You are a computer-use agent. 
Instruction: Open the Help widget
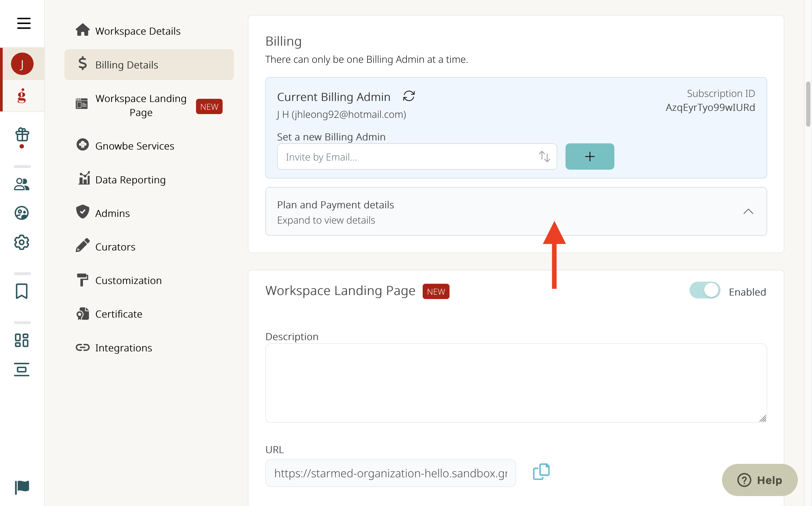click(x=760, y=480)
